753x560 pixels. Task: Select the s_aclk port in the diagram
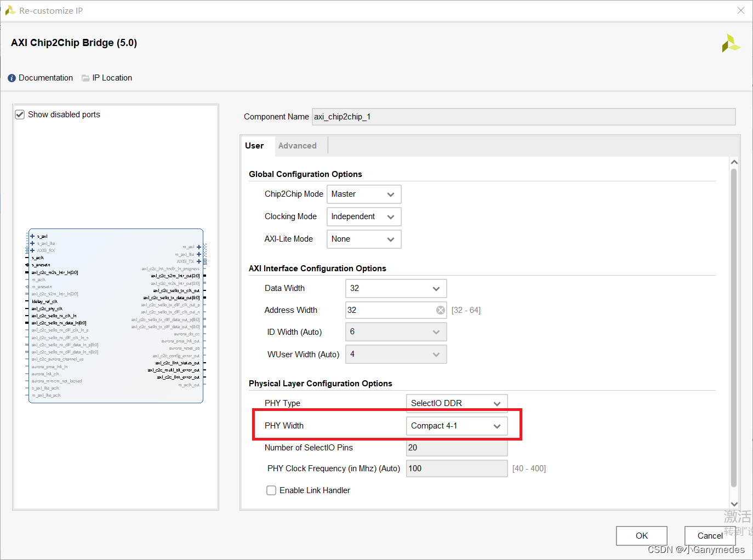(38, 258)
